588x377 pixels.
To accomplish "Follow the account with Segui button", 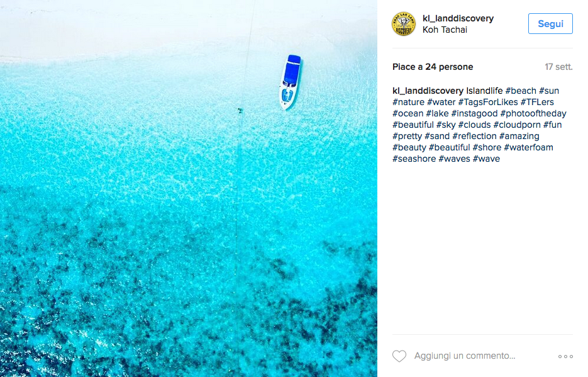I will pyautogui.click(x=550, y=24).
